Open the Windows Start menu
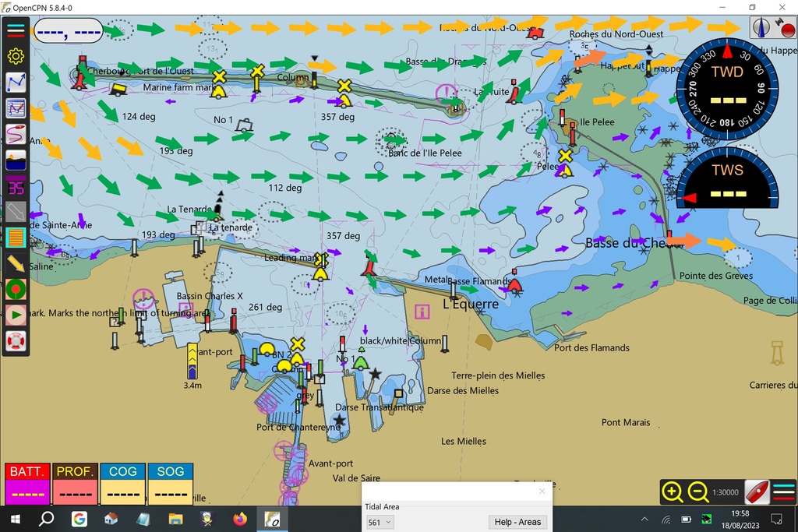This screenshot has width=798, height=532. click(x=16, y=519)
